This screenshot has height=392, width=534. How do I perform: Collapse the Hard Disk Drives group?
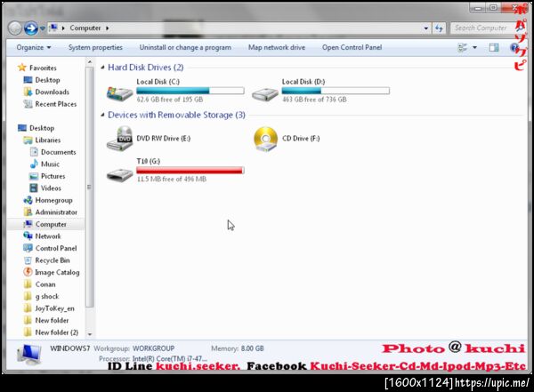pos(102,68)
